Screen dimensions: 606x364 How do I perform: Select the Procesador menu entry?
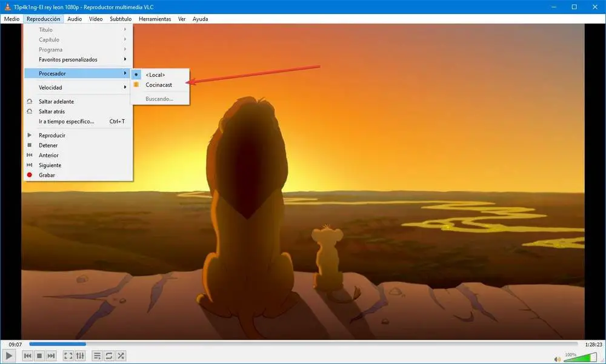[x=78, y=73]
